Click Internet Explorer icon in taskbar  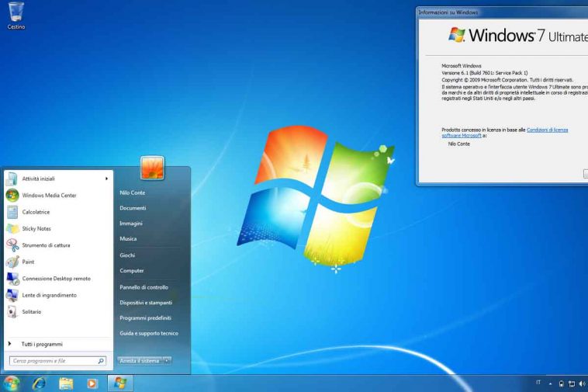click(38, 383)
